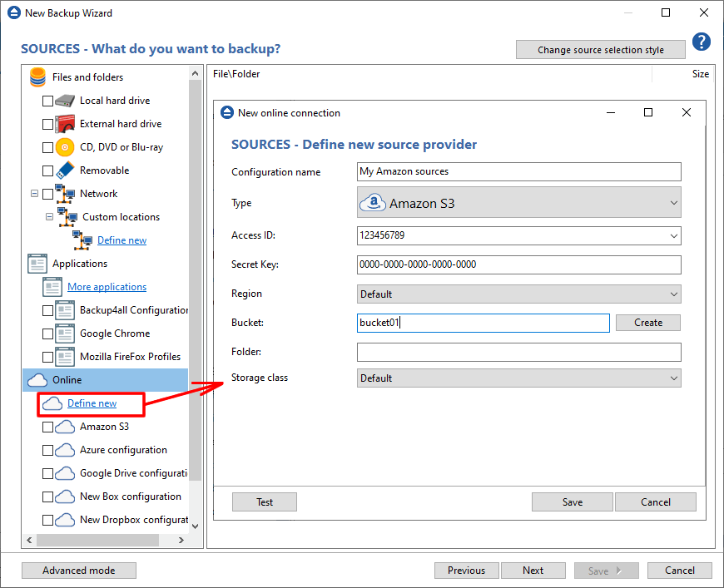Image resolution: width=724 pixels, height=588 pixels.
Task: Click the Azure configuration cloud icon
Action: [x=65, y=450]
